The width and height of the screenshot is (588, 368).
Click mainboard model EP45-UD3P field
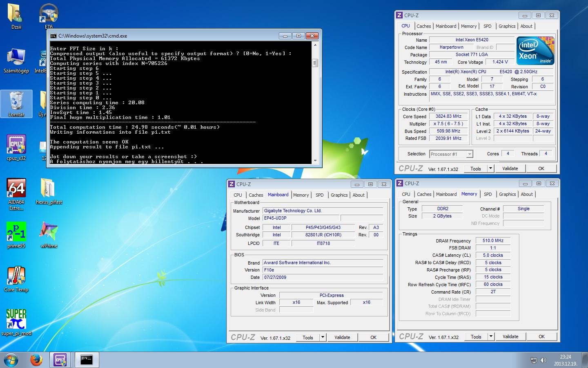[301, 218]
